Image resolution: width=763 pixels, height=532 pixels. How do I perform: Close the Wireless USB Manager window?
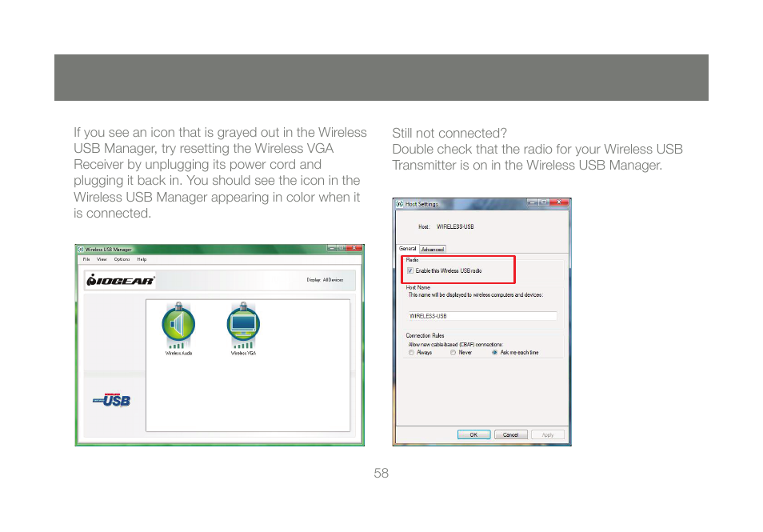355,248
